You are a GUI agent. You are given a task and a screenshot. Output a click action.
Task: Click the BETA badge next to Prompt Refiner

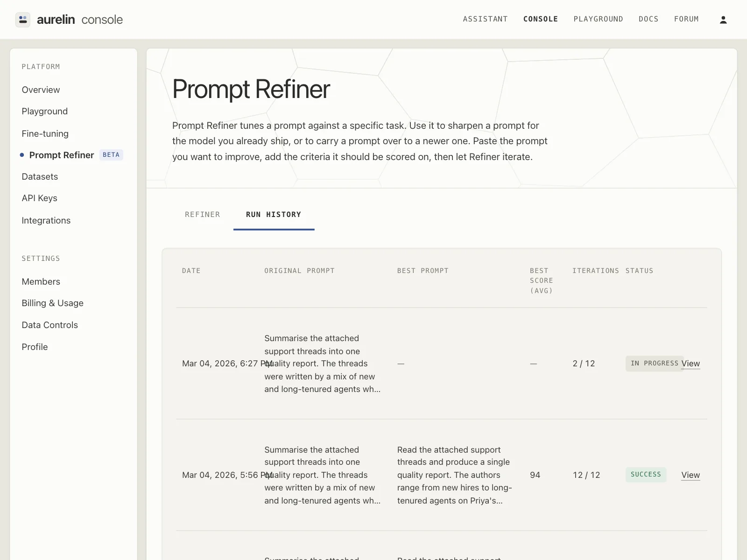point(111,155)
